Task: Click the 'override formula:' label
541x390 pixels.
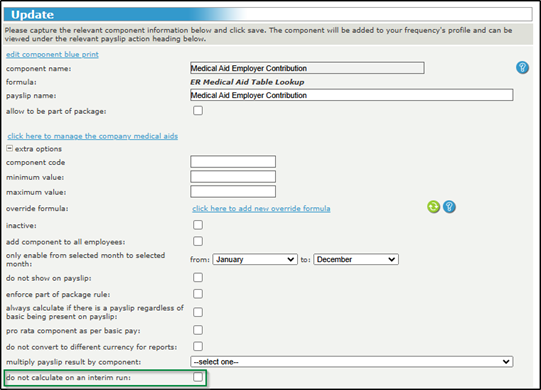Action: pyautogui.click(x=37, y=208)
